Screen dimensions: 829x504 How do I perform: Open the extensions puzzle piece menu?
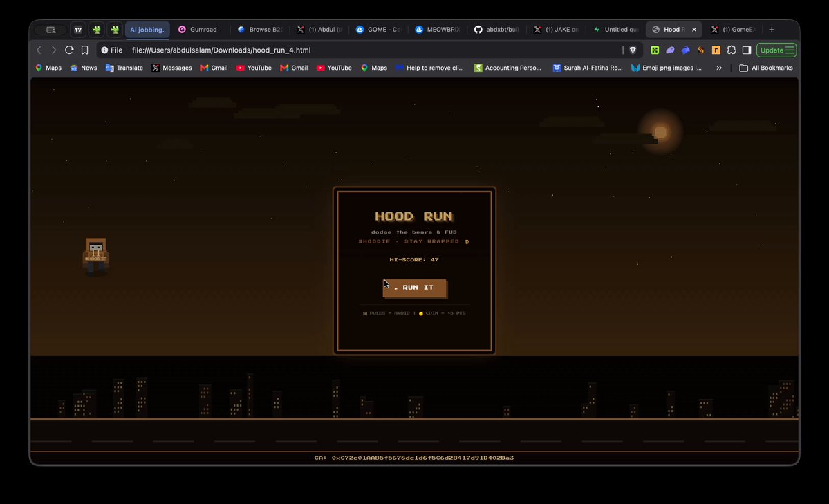coord(732,50)
